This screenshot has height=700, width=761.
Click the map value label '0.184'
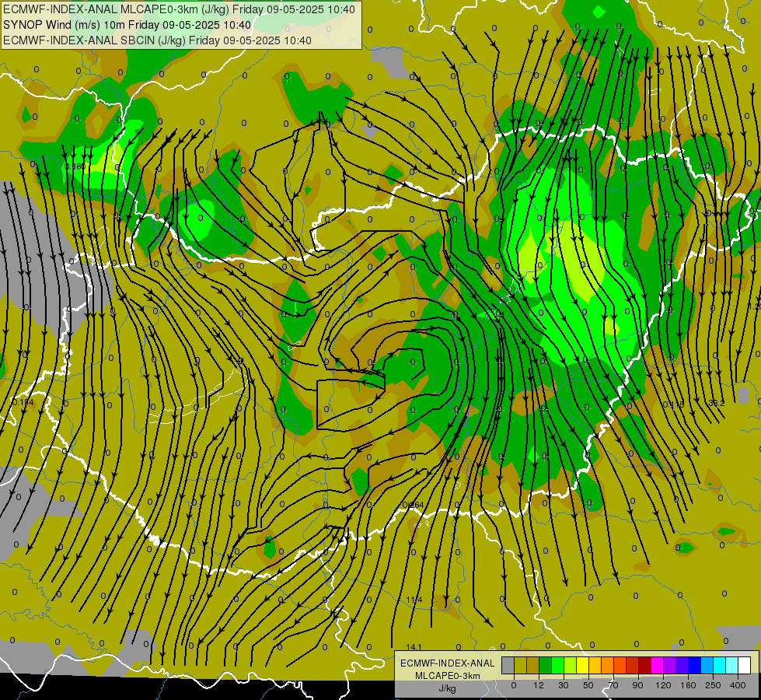click(23, 402)
